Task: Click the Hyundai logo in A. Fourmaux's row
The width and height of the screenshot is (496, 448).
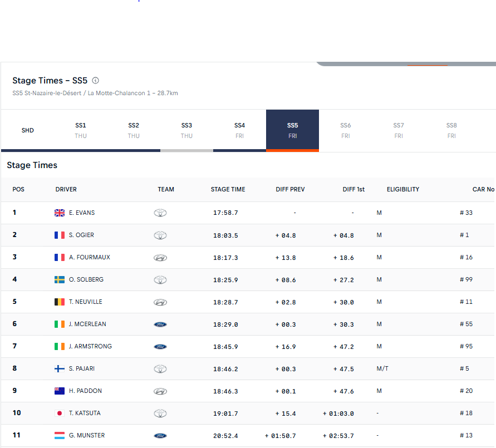Action: point(160,258)
